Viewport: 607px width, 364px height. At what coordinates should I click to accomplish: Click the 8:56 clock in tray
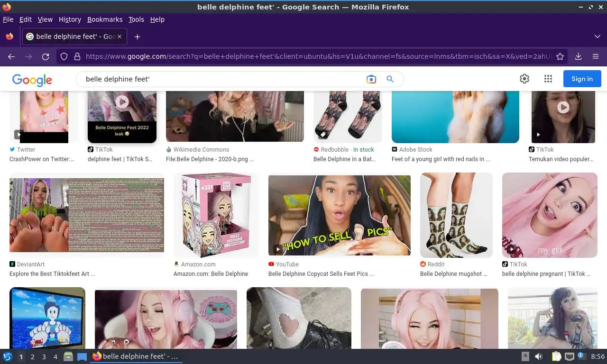598,356
